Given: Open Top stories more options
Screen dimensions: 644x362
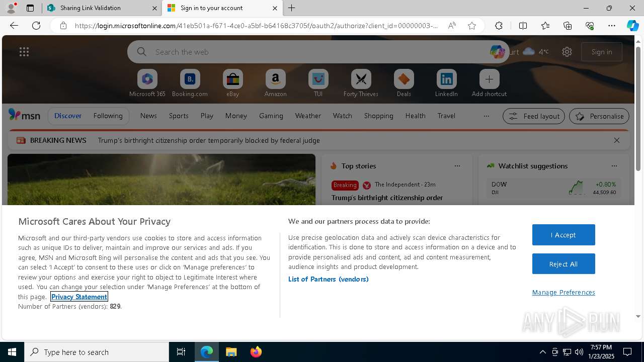Looking at the screenshot, I should (x=457, y=166).
